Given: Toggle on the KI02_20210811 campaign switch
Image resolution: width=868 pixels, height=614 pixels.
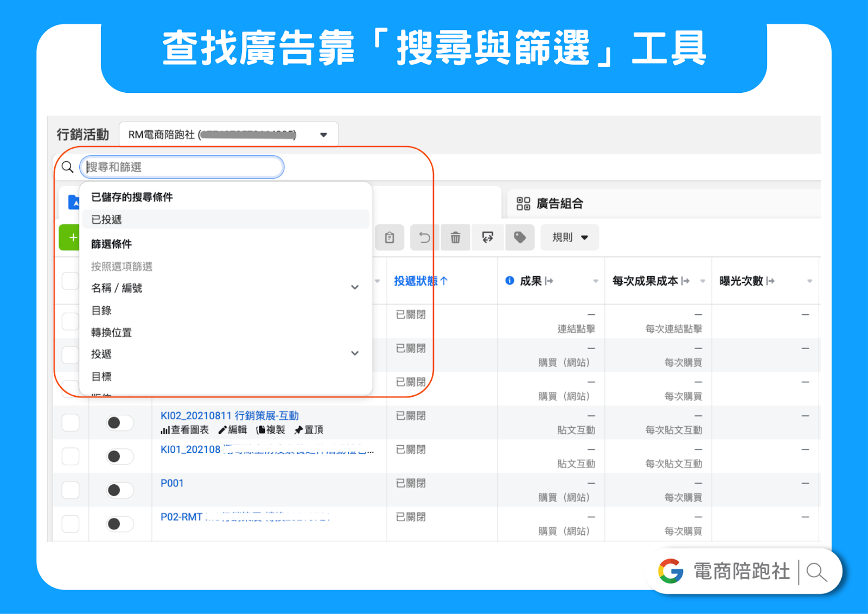Looking at the screenshot, I should tap(120, 422).
